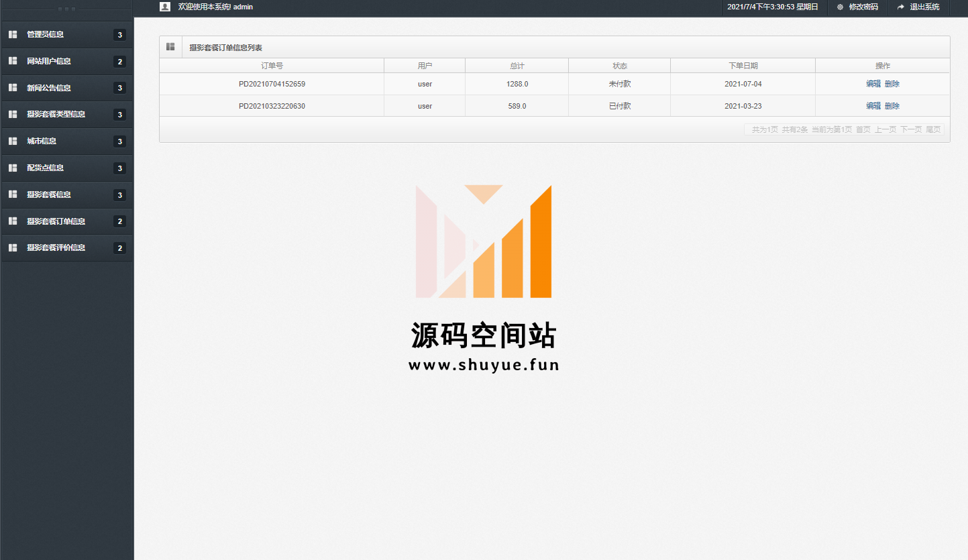
Task: Open the 配货点信息 menu
Action: pyautogui.click(x=67, y=168)
